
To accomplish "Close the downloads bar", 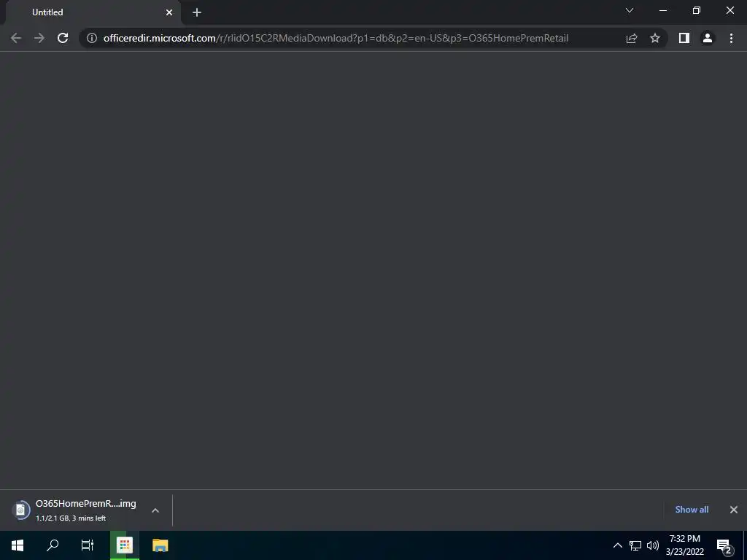I will point(734,510).
